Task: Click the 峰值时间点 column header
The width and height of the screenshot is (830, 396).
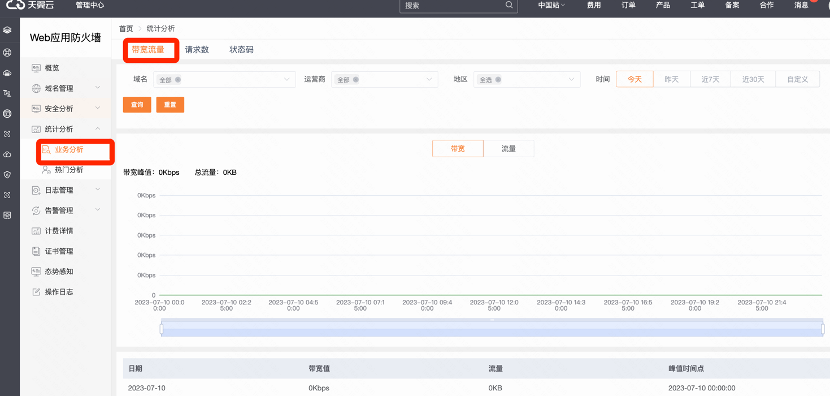Action: click(x=686, y=368)
